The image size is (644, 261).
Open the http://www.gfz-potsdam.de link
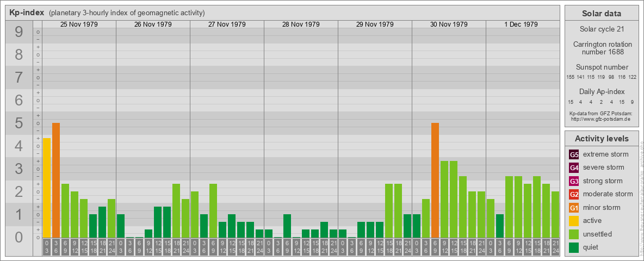click(600, 119)
